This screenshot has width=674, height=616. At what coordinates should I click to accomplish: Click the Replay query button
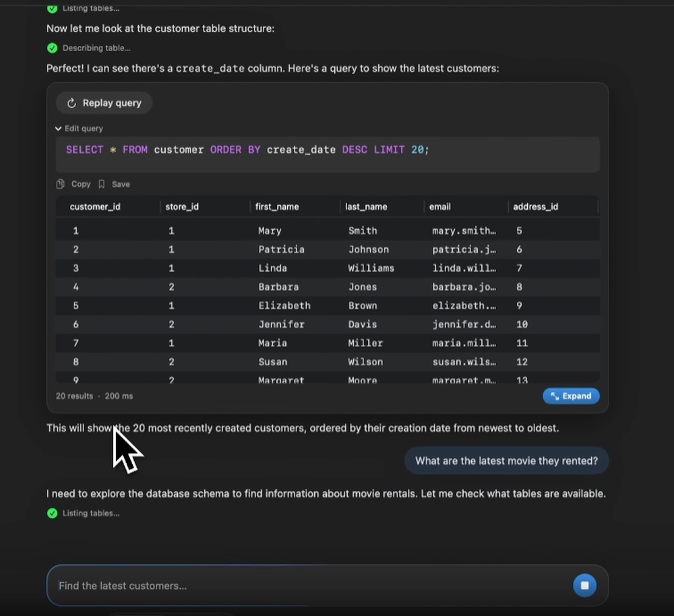pos(104,102)
